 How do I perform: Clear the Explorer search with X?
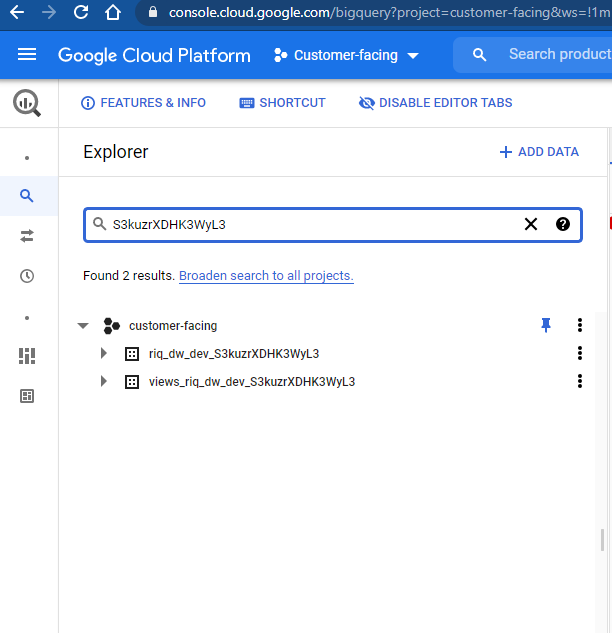tap(531, 224)
